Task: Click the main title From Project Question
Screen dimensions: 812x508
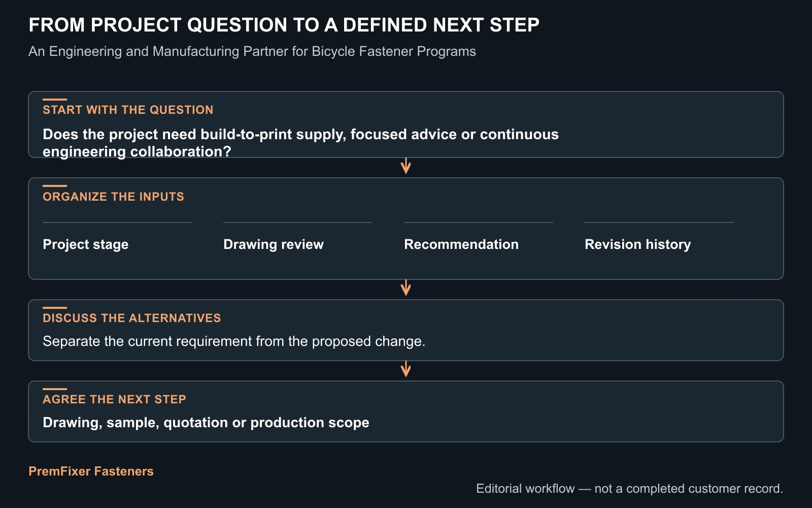Action: pyautogui.click(x=284, y=25)
